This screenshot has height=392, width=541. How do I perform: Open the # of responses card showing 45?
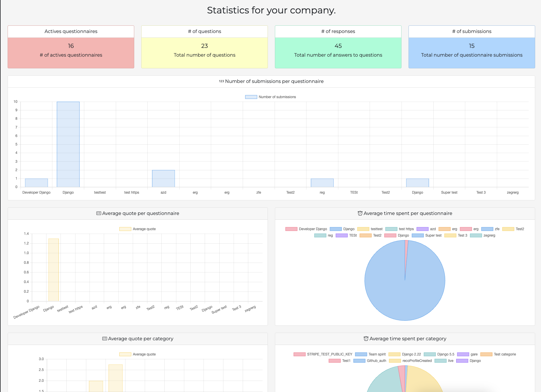(x=338, y=47)
